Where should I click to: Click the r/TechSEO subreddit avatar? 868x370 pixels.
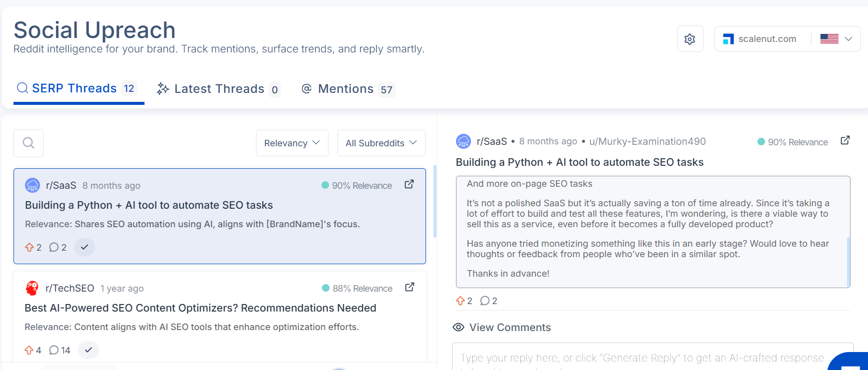(x=32, y=288)
